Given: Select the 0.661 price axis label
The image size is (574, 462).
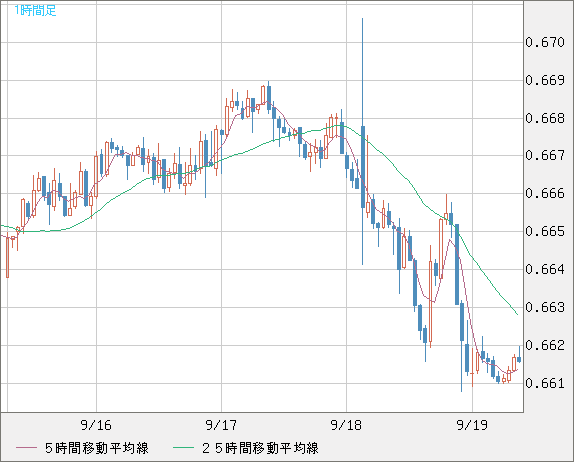Looking at the screenshot, I should (x=545, y=383).
